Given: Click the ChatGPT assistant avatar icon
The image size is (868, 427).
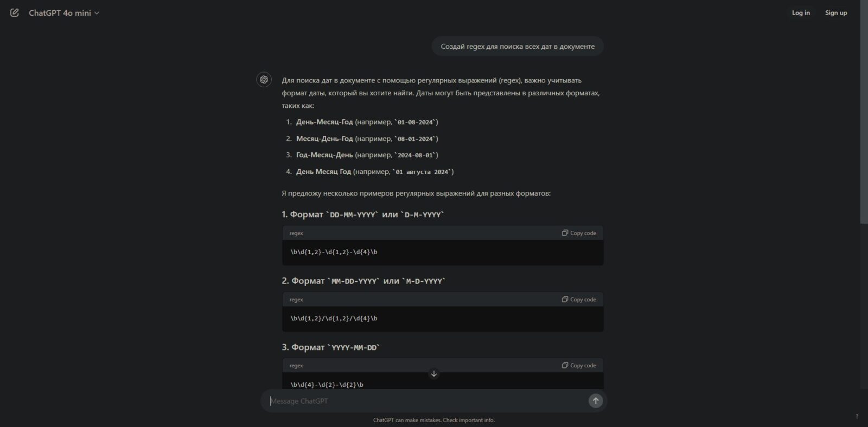Looking at the screenshot, I should [x=264, y=80].
